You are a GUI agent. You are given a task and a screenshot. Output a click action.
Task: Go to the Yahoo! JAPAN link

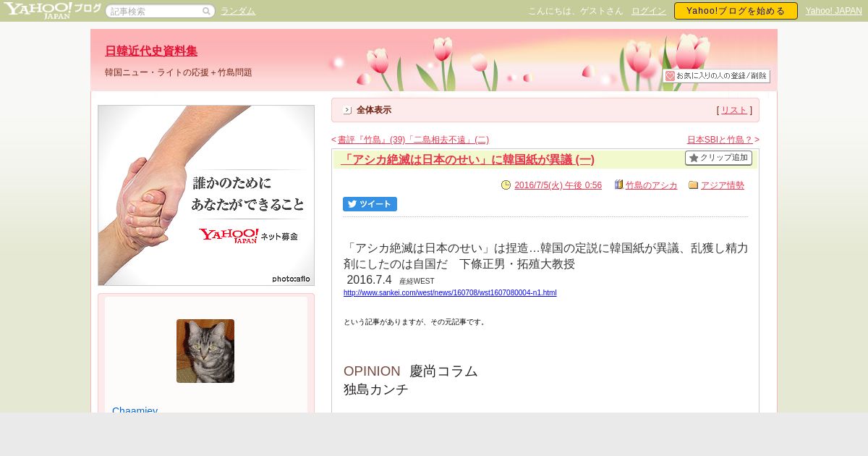[x=833, y=11]
